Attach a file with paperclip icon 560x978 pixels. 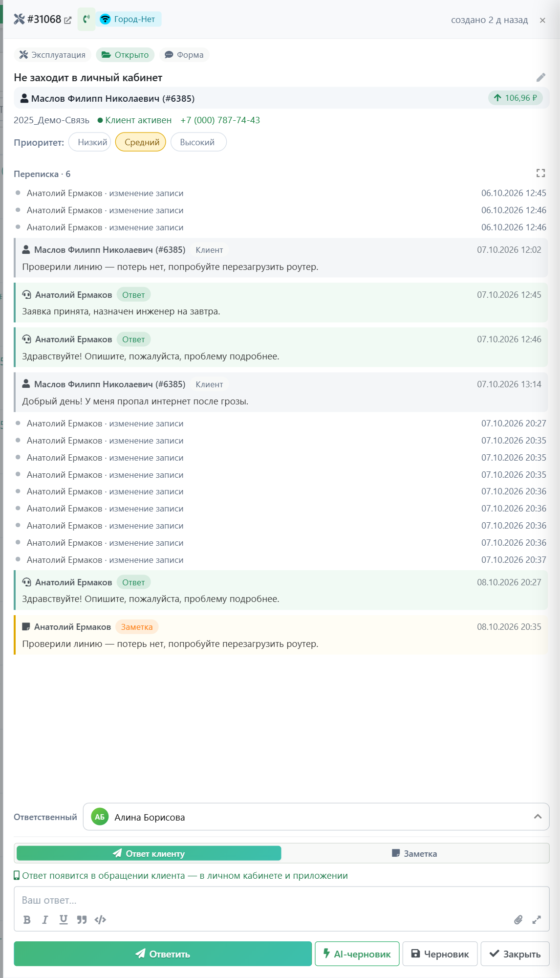coord(518,920)
